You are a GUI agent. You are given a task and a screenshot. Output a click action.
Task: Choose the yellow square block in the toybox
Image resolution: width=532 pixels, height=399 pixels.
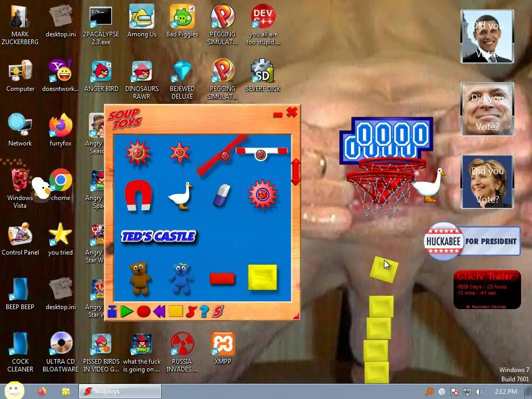click(262, 277)
